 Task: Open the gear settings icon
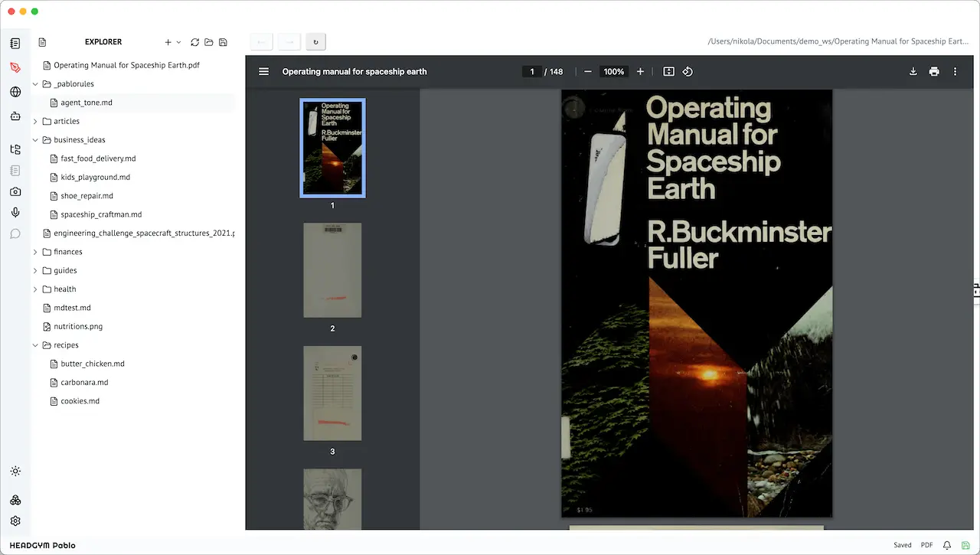pos(15,521)
